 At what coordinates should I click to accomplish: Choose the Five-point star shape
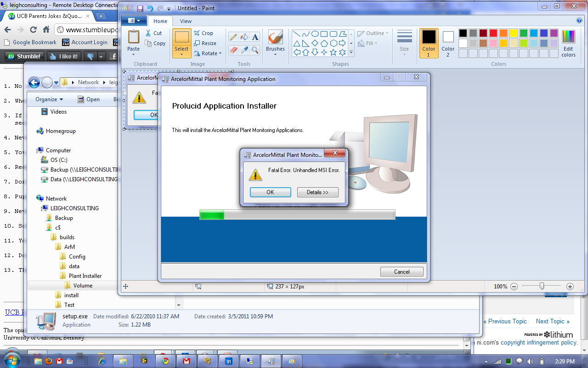point(334,52)
